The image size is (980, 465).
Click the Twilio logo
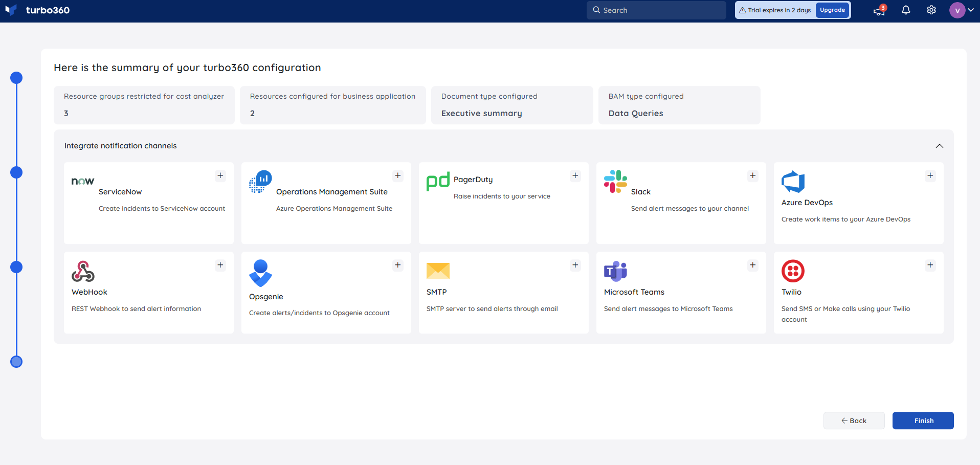coord(793,271)
